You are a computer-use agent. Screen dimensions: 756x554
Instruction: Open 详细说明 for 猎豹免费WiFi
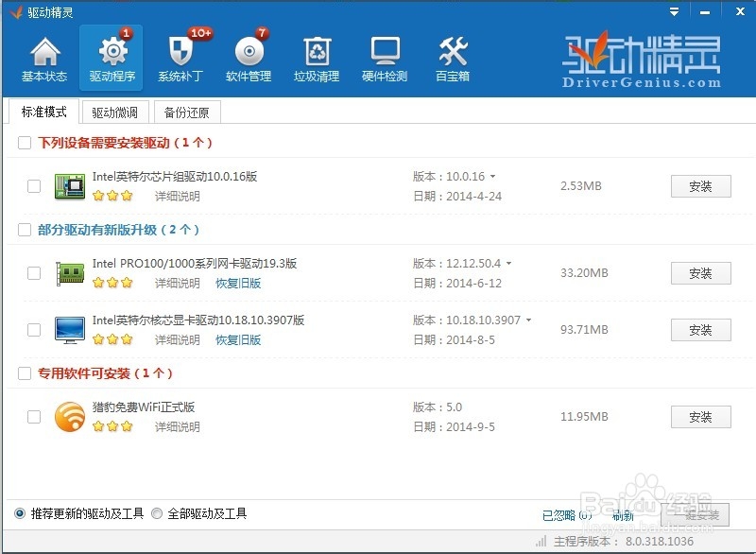[177, 426]
